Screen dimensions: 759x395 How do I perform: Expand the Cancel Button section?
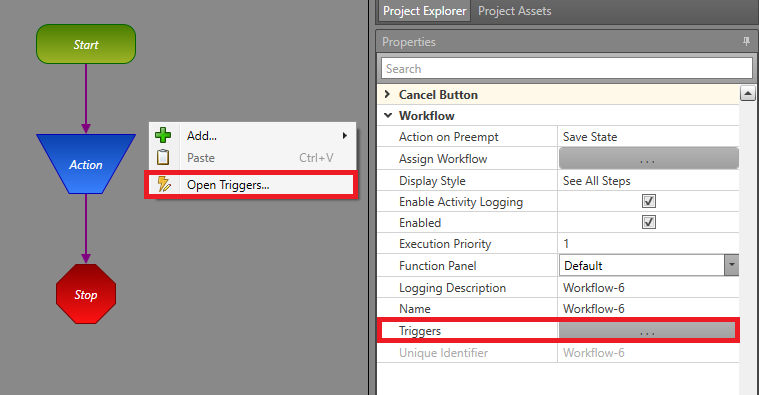pos(387,94)
